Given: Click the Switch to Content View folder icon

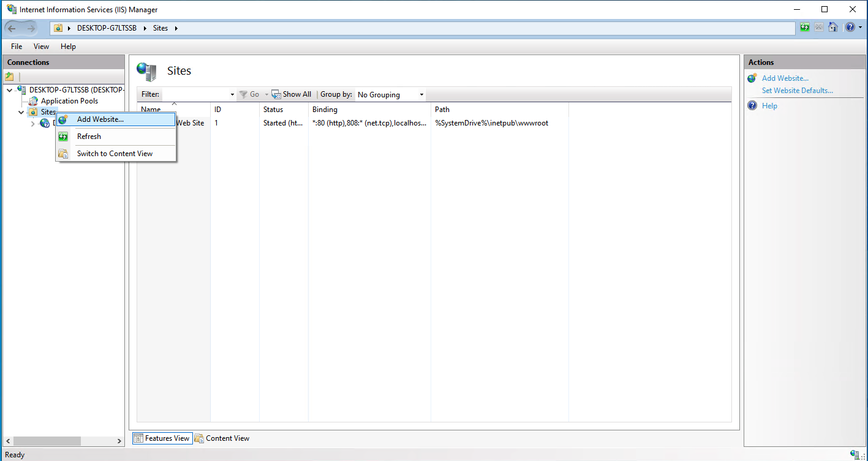Looking at the screenshot, I should pos(63,154).
